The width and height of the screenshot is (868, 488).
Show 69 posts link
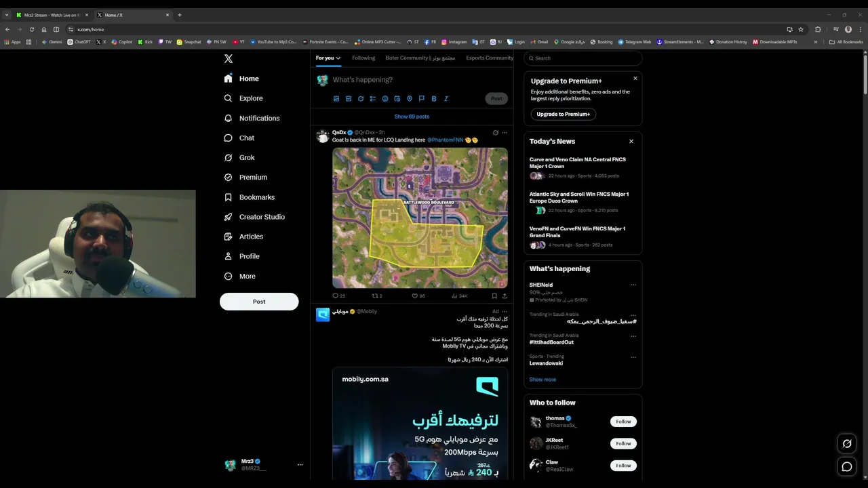(x=412, y=117)
